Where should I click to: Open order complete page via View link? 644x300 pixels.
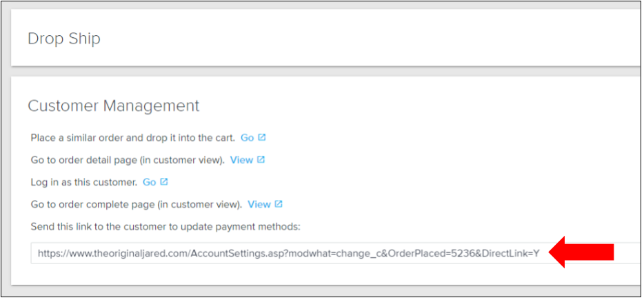[259, 204]
